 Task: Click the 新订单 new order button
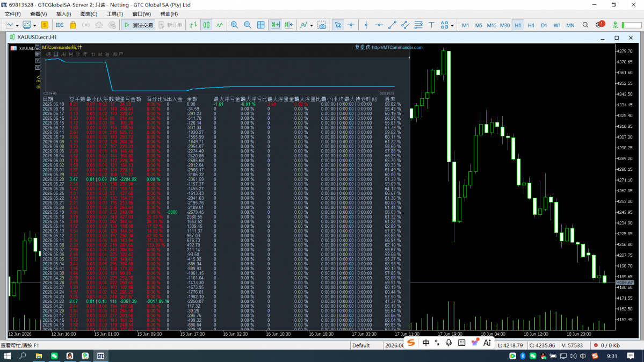(170, 25)
